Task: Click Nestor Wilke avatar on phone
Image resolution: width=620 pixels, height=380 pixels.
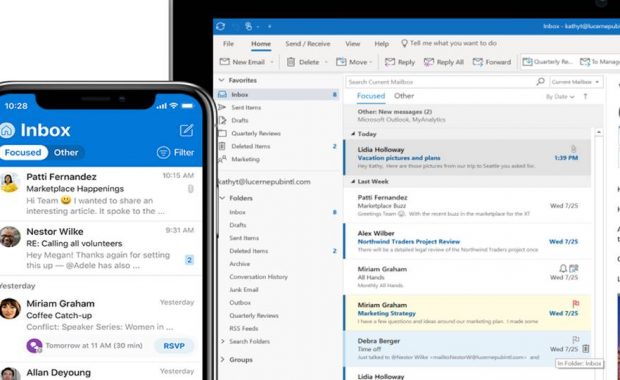Action: coord(9,237)
